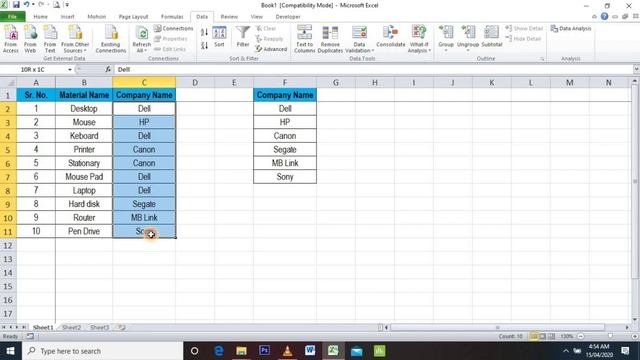Switch to the Home tab
The width and height of the screenshot is (640, 360).
pos(40,17)
